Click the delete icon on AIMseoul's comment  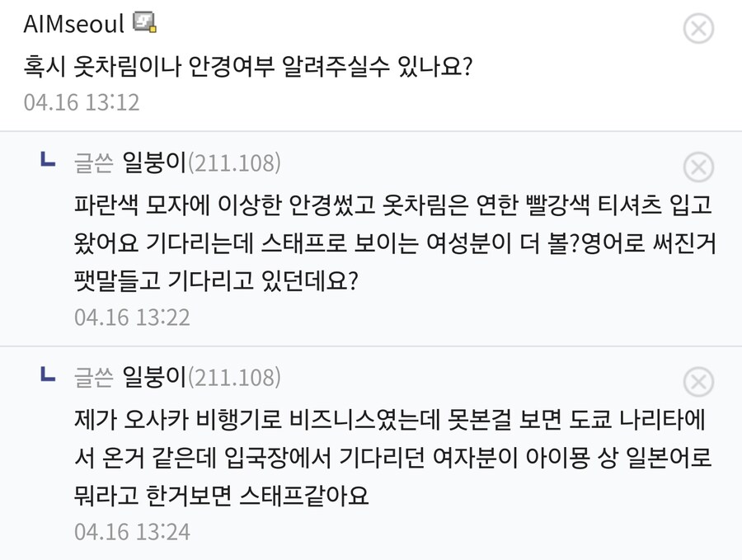pos(699,26)
